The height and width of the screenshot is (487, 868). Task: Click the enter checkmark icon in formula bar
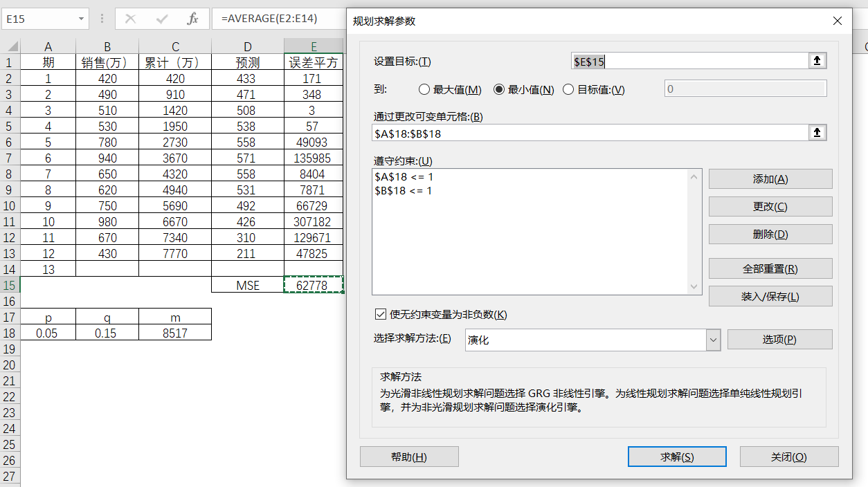click(x=162, y=19)
